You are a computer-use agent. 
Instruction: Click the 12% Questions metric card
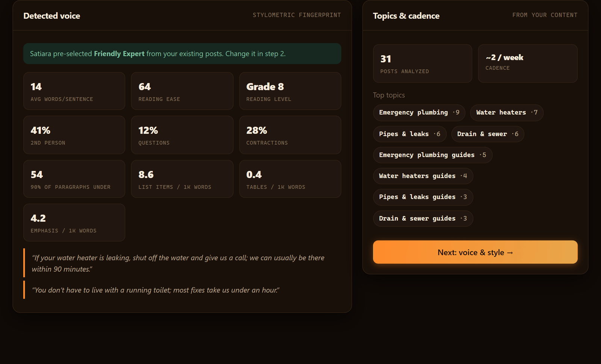tap(182, 135)
